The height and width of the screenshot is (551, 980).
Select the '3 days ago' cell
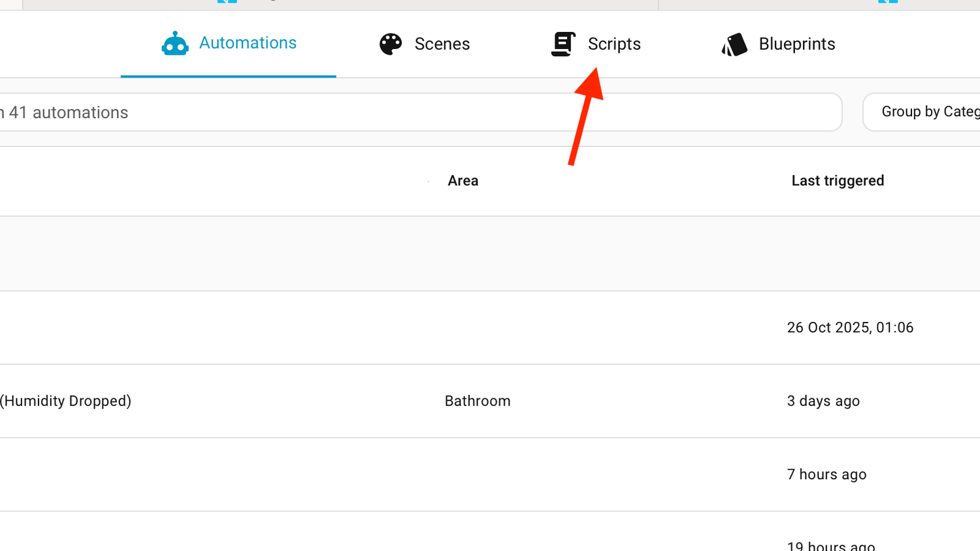point(823,401)
